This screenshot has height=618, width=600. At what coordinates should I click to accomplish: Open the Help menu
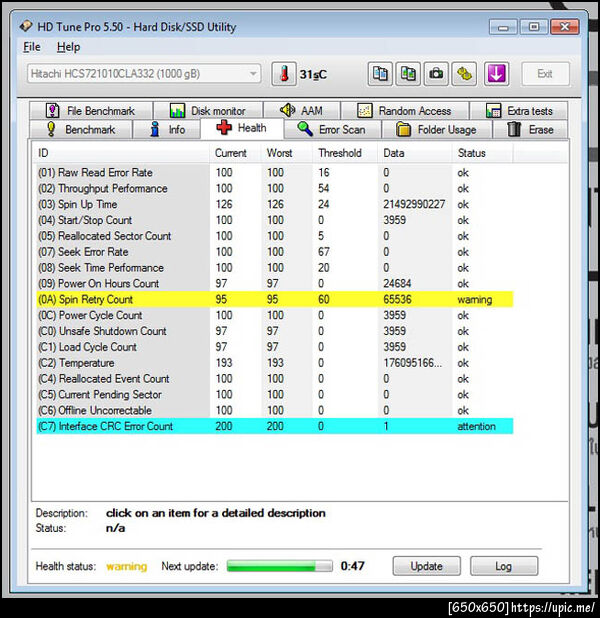(x=68, y=47)
